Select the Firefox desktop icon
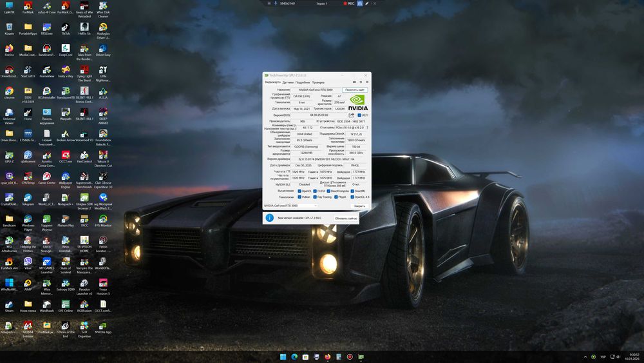 click(x=9, y=50)
